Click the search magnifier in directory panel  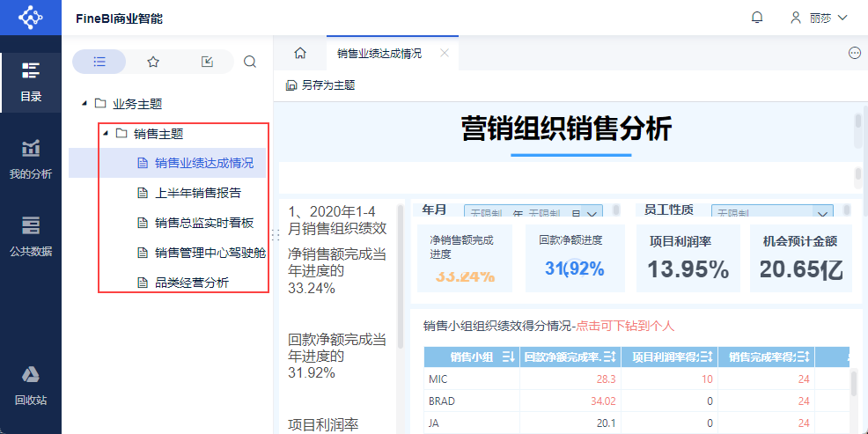[x=250, y=62]
